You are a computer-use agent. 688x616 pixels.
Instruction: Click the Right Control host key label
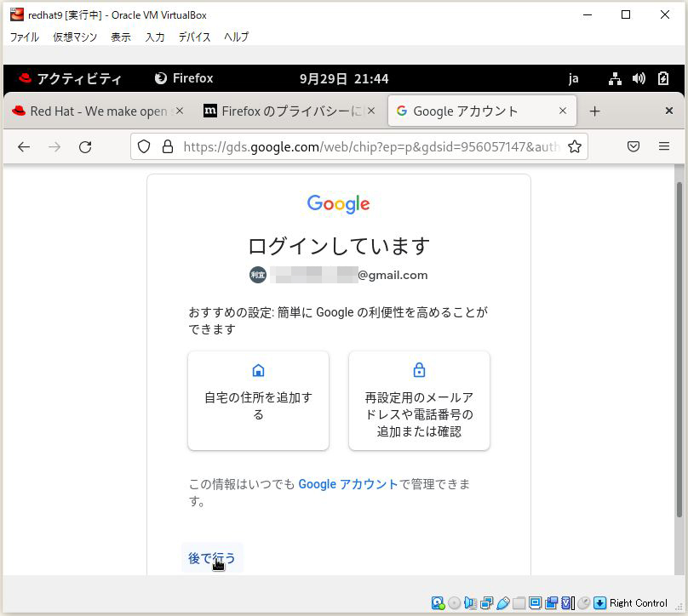click(638, 603)
